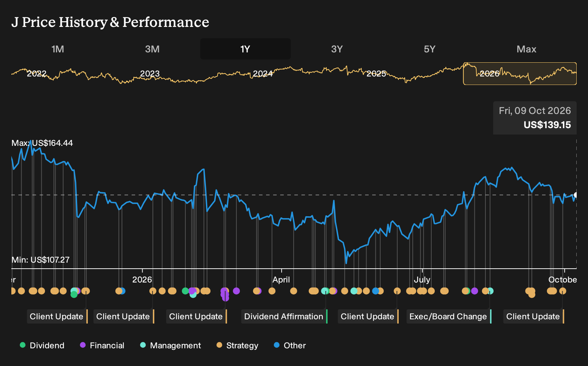This screenshot has width=588, height=366.
Task: Click the 2025 label in the overview chart
Action: [x=376, y=74]
